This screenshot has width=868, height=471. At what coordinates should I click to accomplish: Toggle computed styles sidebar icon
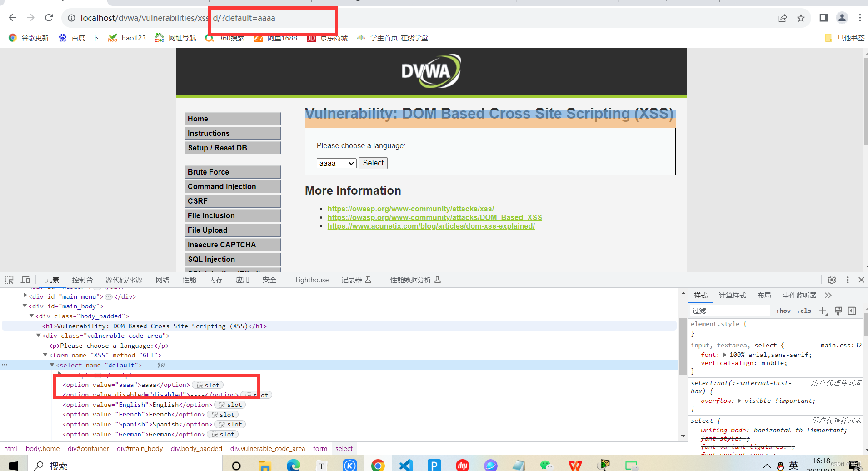click(852, 311)
